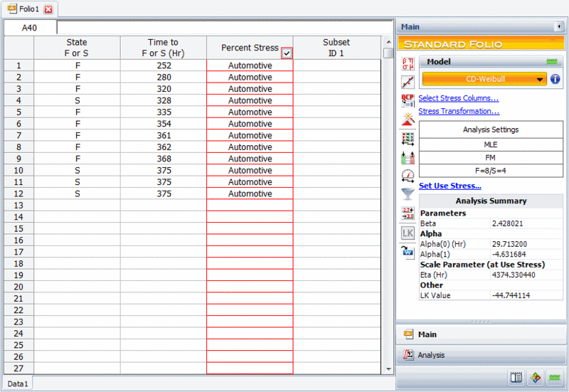Click the model info icon
Image resolution: width=569 pixels, height=392 pixels.
coord(555,79)
